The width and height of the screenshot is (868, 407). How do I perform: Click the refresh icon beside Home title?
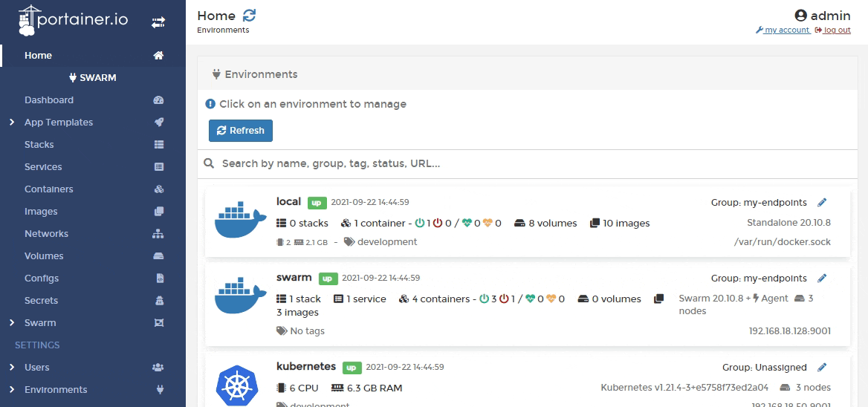pos(250,16)
